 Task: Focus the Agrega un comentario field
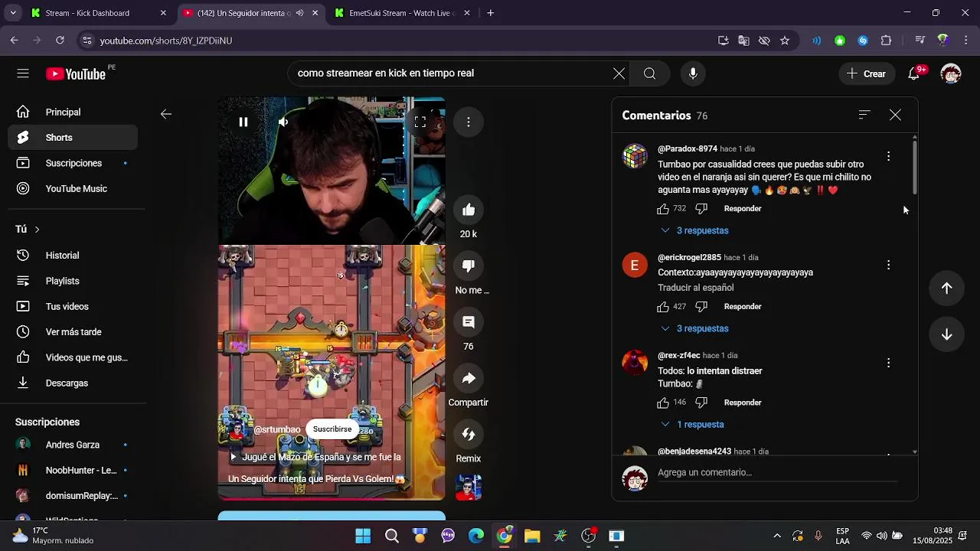tap(777, 473)
